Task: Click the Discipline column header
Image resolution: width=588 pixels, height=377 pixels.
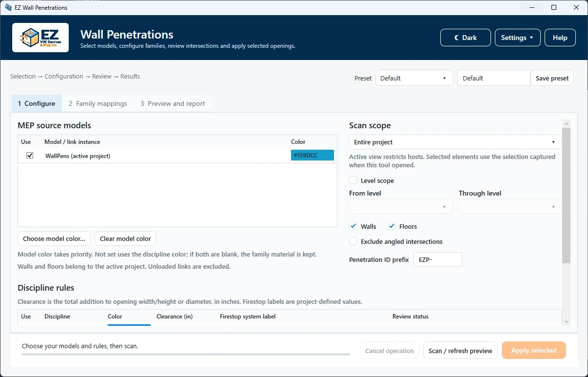Action: (57, 317)
